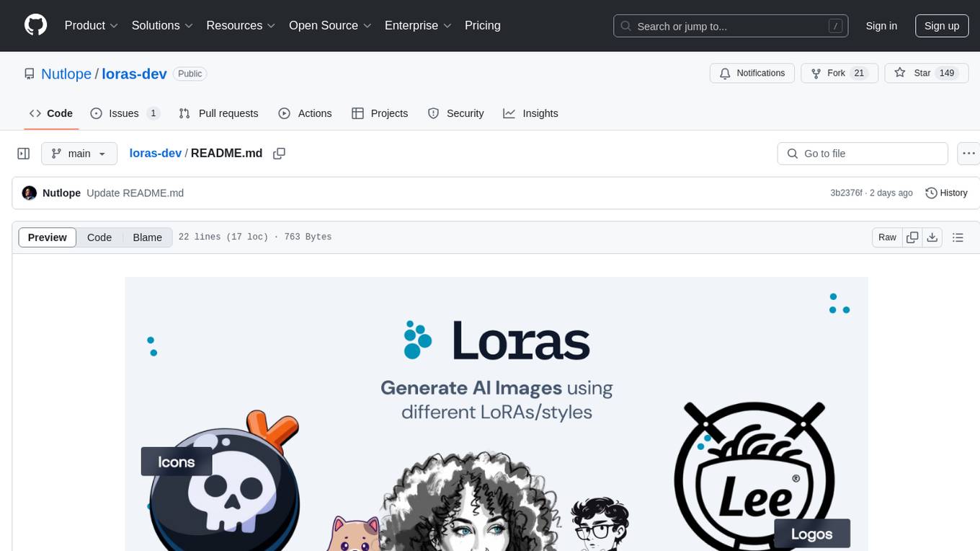980x551 pixels.
Task: Switch to the Actions tab
Action: tap(305, 113)
